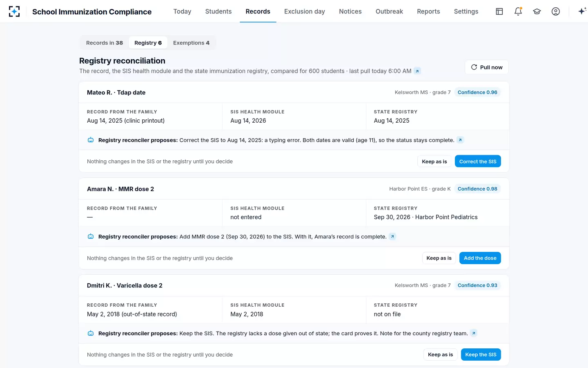The width and height of the screenshot is (588, 368).
Task: Open the Exclusion day tab
Action: point(305,11)
